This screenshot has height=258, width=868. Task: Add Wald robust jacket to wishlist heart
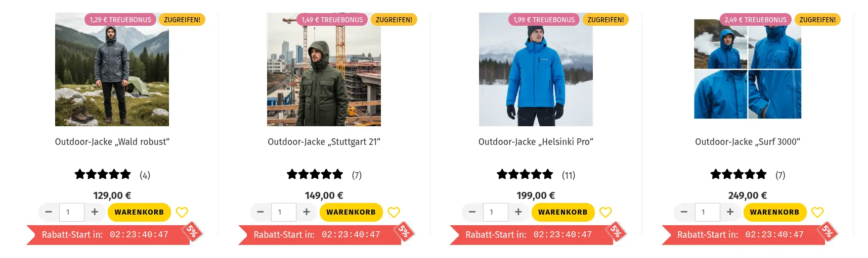point(182,213)
